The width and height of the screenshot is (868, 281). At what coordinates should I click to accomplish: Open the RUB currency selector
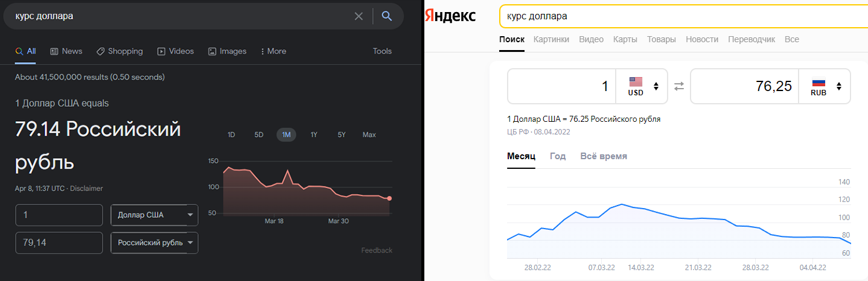coord(825,86)
